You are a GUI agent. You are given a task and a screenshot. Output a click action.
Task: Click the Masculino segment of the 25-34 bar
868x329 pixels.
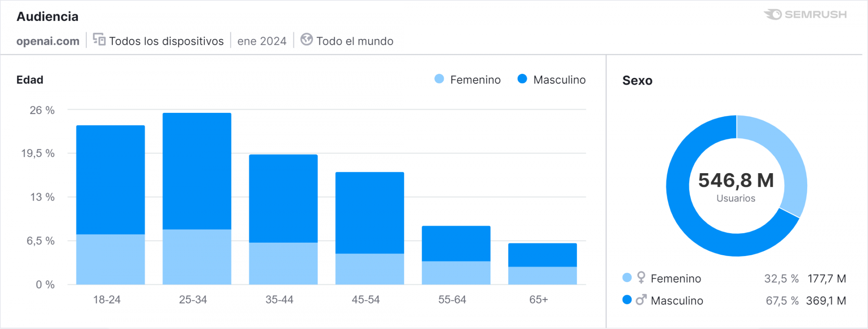click(x=197, y=171)
